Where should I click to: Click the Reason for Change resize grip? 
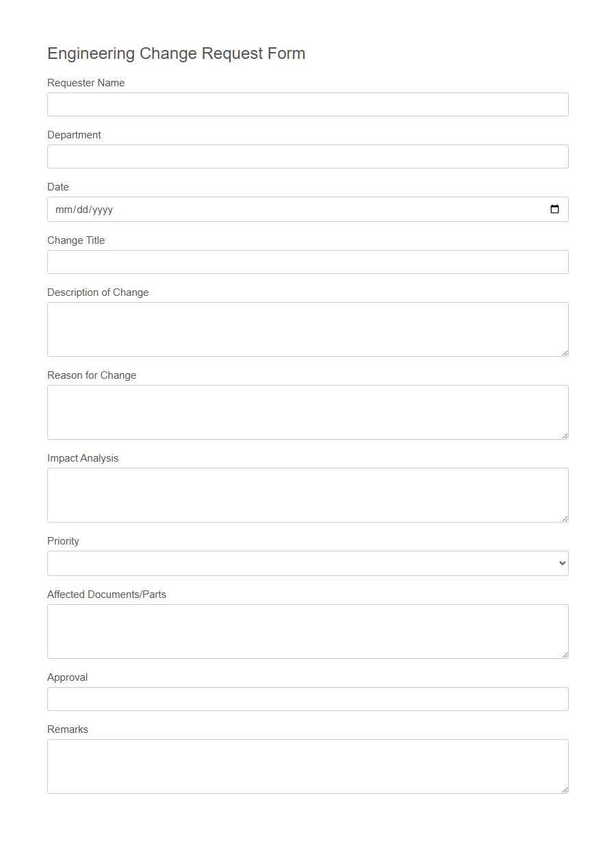click(x=565, y=436)
